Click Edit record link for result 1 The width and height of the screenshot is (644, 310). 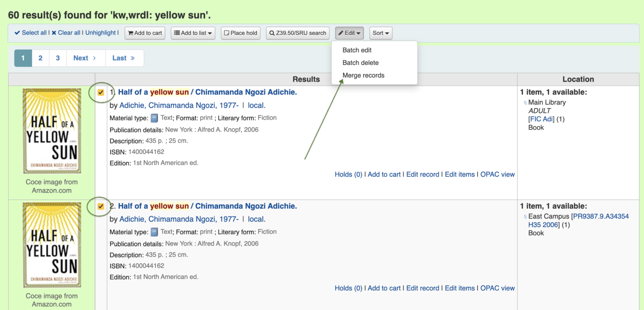tap(423, 175)
